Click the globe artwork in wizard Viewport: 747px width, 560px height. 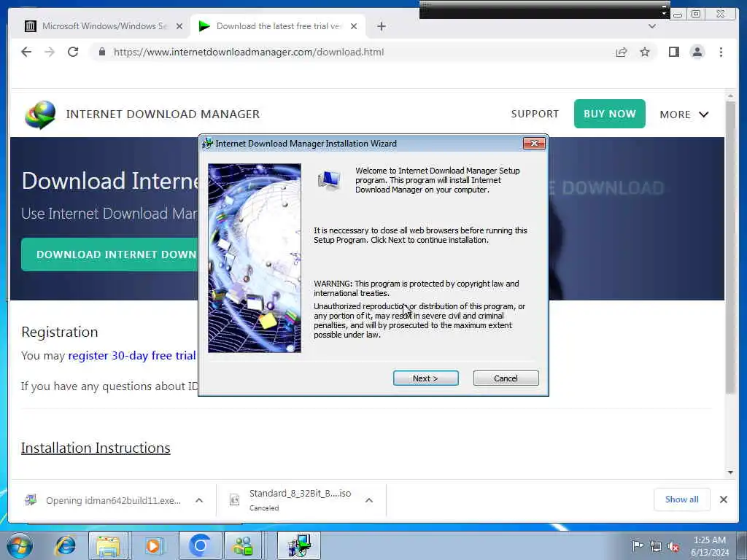coord(255,258)
